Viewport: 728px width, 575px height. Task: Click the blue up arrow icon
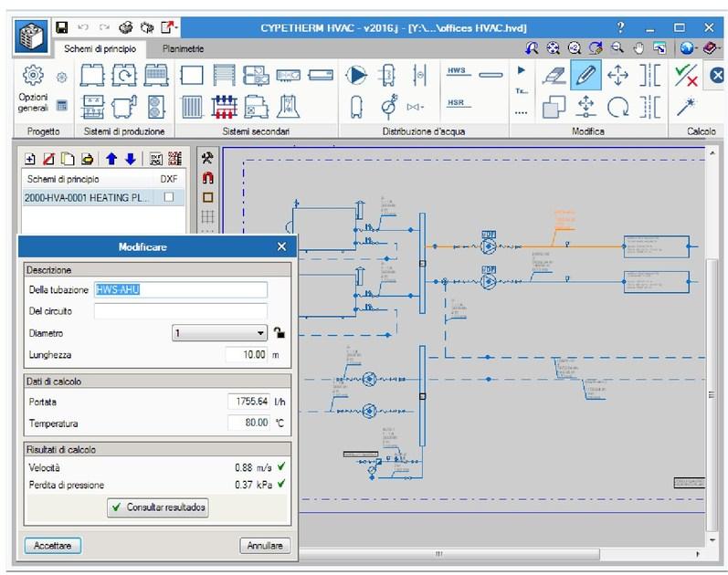(113, 159)
